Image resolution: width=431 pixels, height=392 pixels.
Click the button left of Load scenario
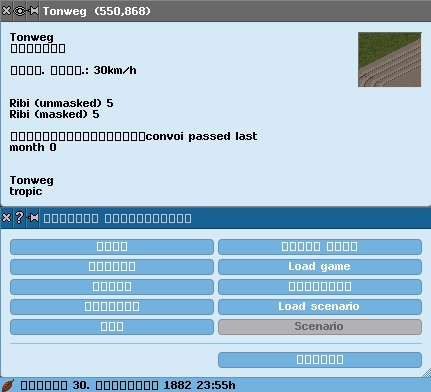[x=112, y=307]
